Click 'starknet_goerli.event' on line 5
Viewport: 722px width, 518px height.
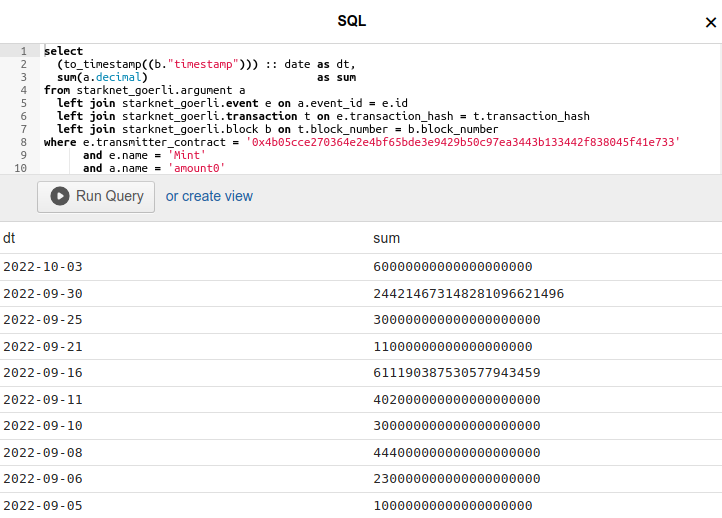click(190, 103)
